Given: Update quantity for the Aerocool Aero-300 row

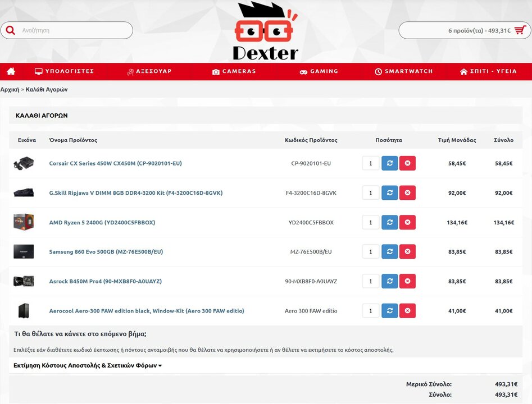Looking at the screenshot, I should coord(389,311).
